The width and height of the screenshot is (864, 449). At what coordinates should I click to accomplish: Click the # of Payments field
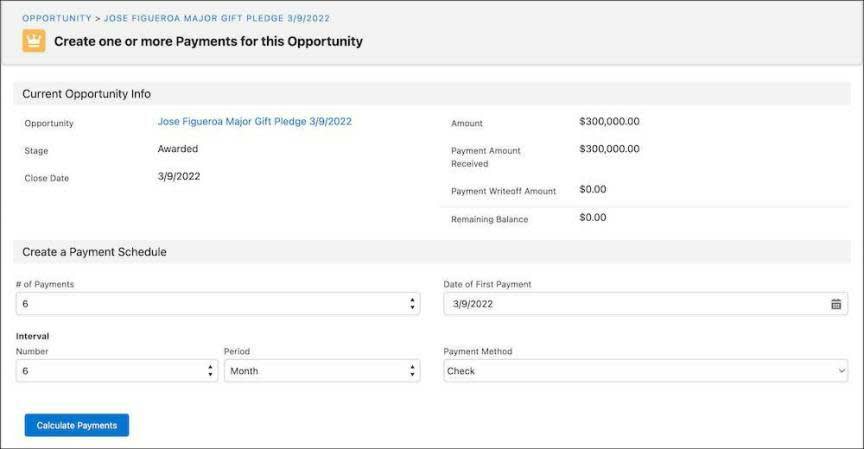pyautogui.click(x=218, y=304)
